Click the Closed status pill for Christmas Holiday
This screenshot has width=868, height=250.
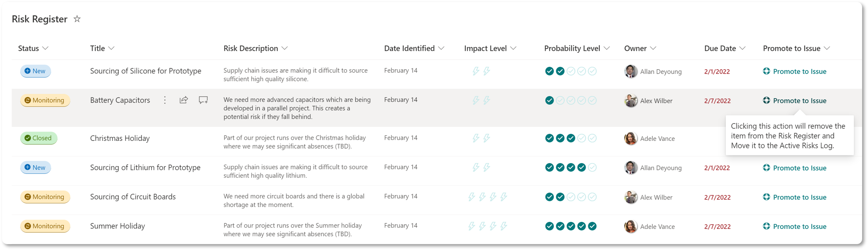[x=39, y=138]
